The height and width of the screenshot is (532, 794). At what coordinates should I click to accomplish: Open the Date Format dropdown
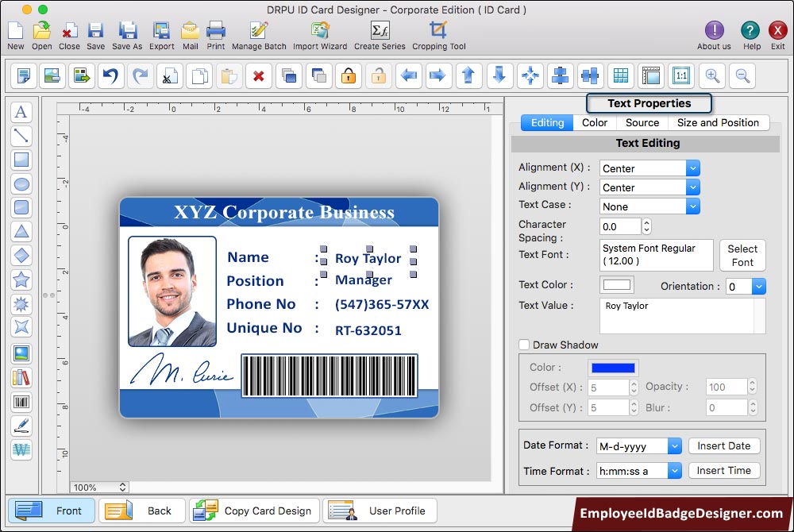(x=638, y=446)
